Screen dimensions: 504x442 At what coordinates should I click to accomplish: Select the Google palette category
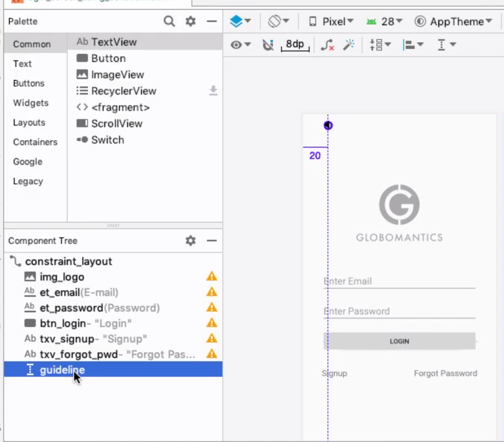(35, 162)
